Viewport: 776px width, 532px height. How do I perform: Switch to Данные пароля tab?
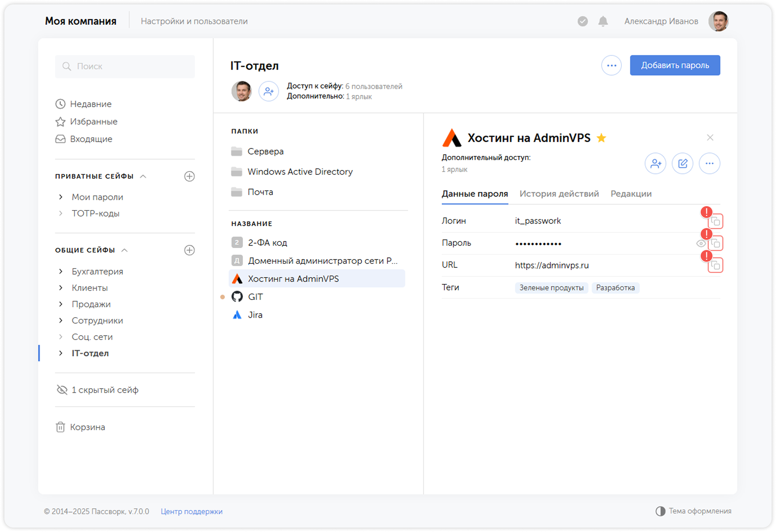coord(475,194)
